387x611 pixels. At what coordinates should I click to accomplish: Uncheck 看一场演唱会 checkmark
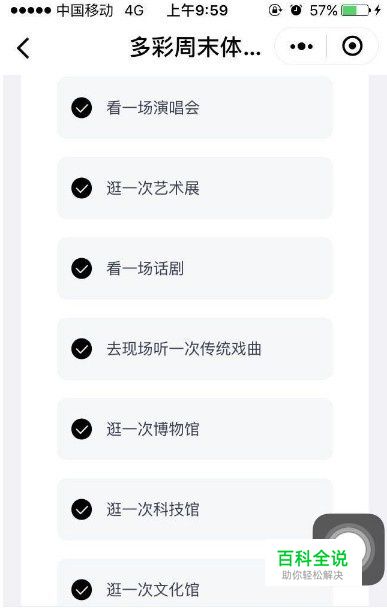pyautogui.click(x=81, y=108)
